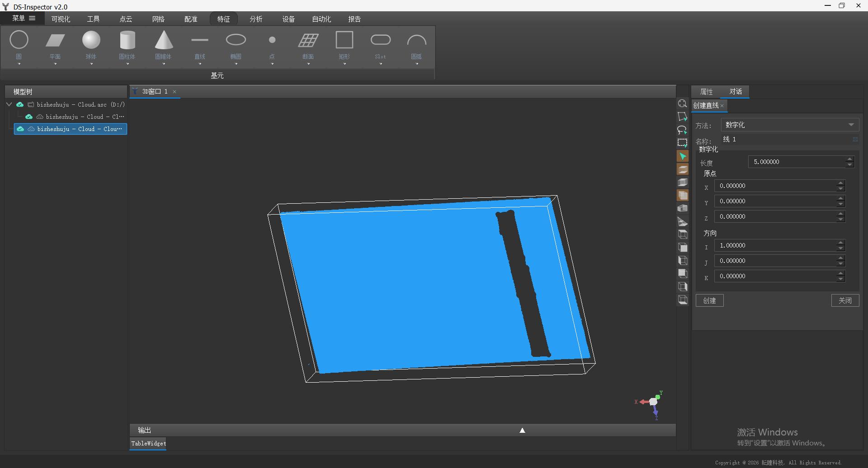Activate the green arrow selection tool
The height and width of the screenshot is (468, 868).
(683, 156)
